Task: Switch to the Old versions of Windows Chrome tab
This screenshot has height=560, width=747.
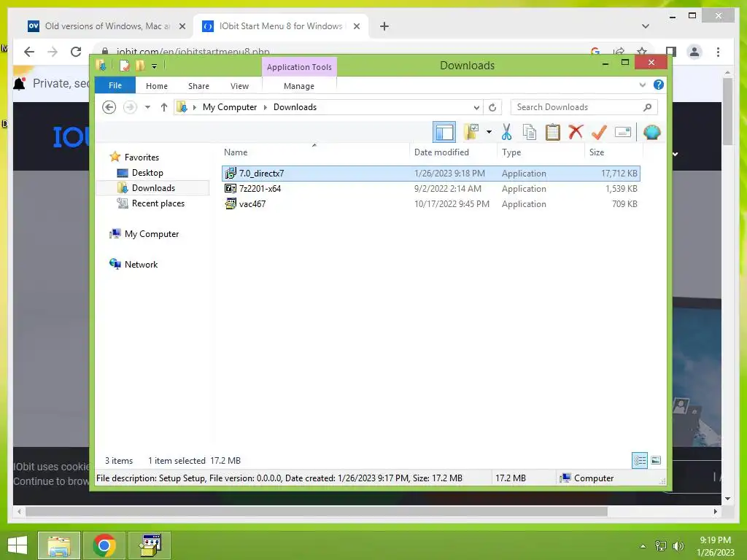Action: [107, 26]
